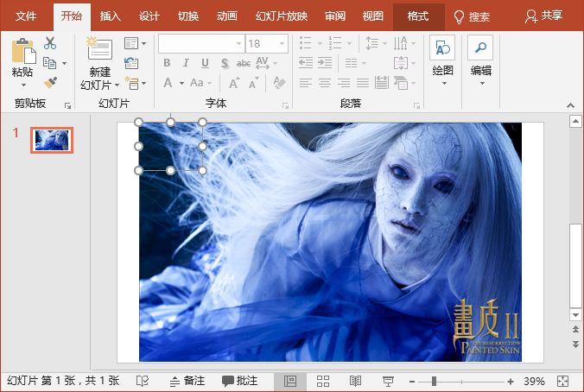Select slide 1 thumbnail

coord(52,141)
